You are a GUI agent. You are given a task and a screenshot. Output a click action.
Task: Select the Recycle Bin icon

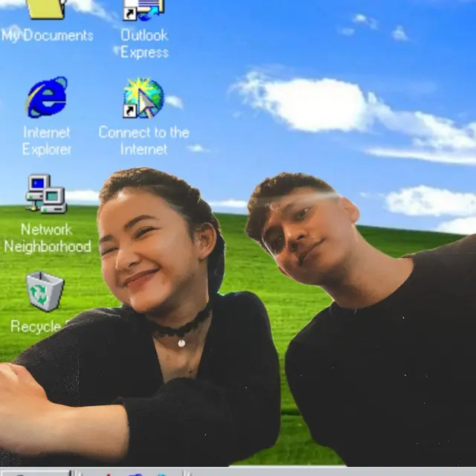click(45, 292)
